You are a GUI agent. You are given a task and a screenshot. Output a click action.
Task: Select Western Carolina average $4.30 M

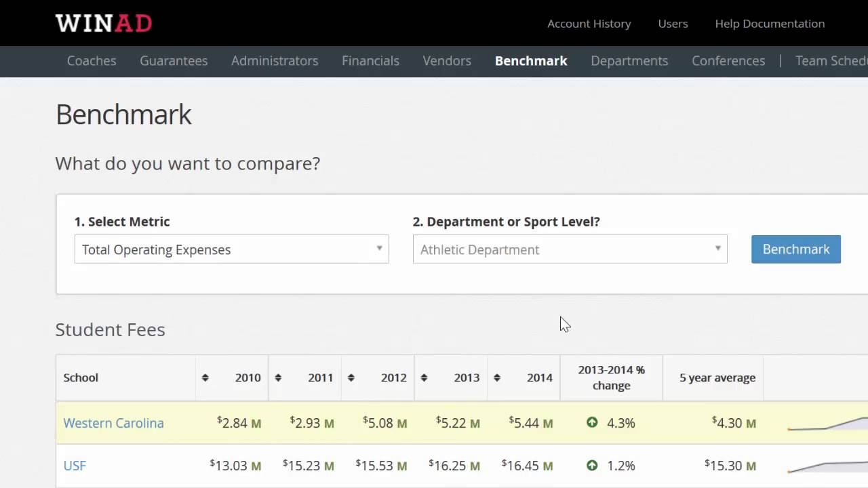(x=734, y=423)
